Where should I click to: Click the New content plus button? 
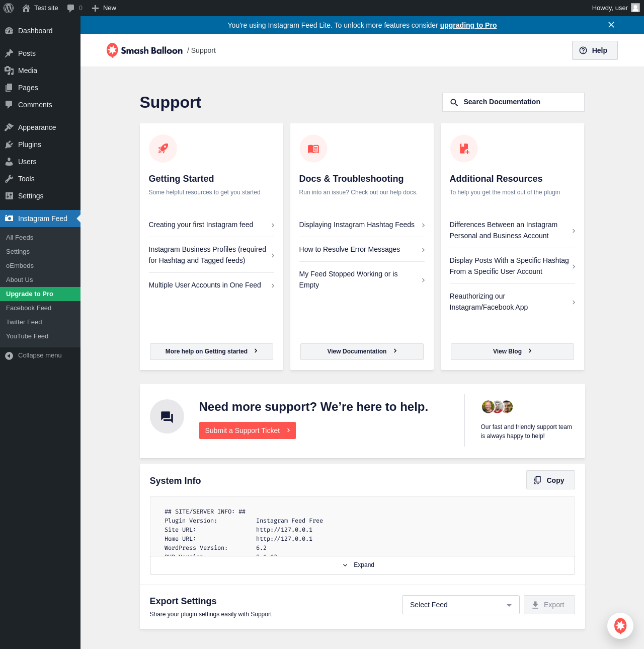(x=104, y=8)
